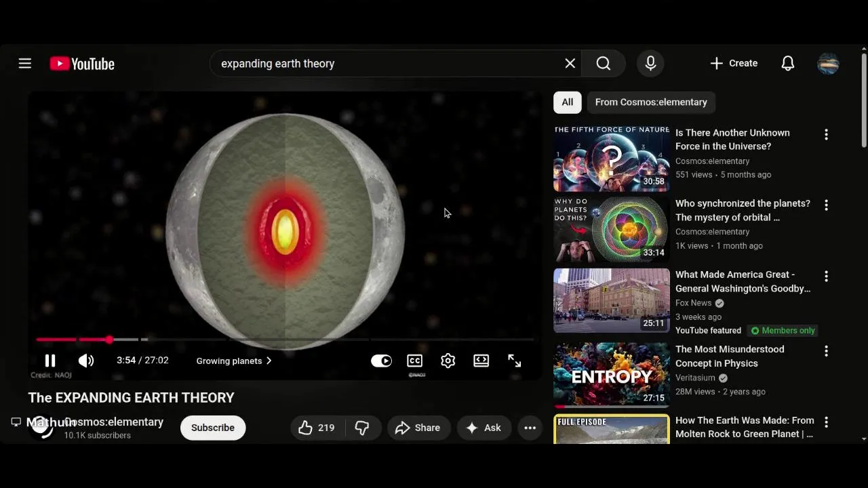Click the red progress bar scrubber

(109, 339)
